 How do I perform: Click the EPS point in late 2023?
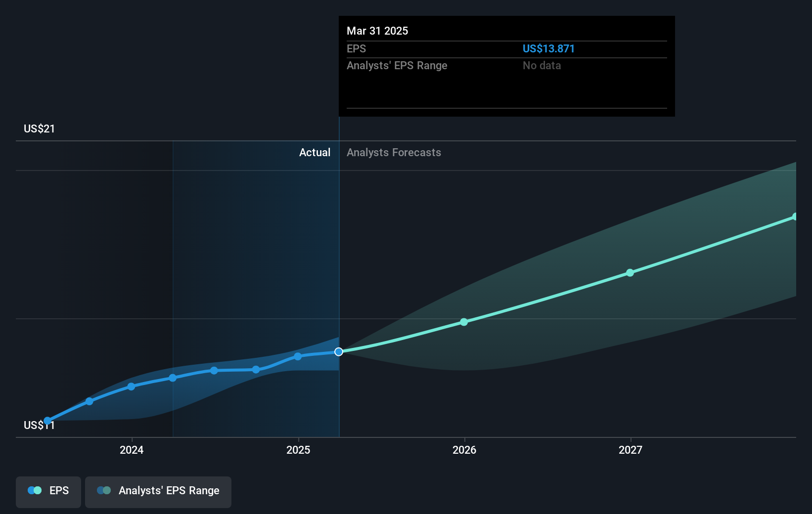pos(90,401)
